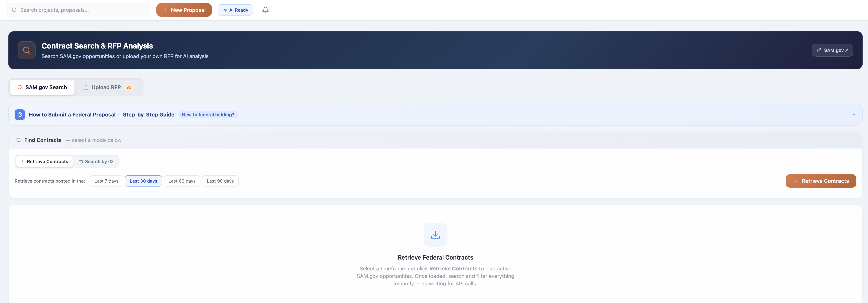The image size is (868, 303).
Task: Click the large download icon above Retrieve Federal Contracts
Action: point(435,235)
